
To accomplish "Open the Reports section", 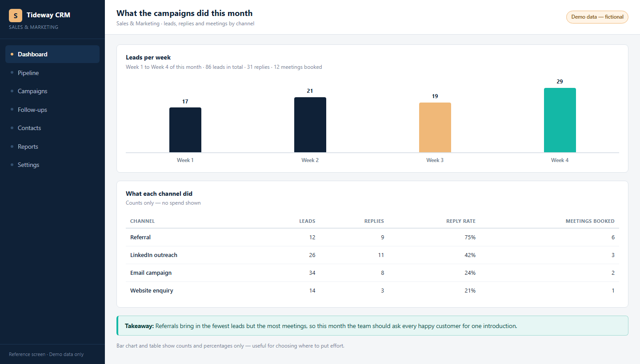I will pos(52,146).
